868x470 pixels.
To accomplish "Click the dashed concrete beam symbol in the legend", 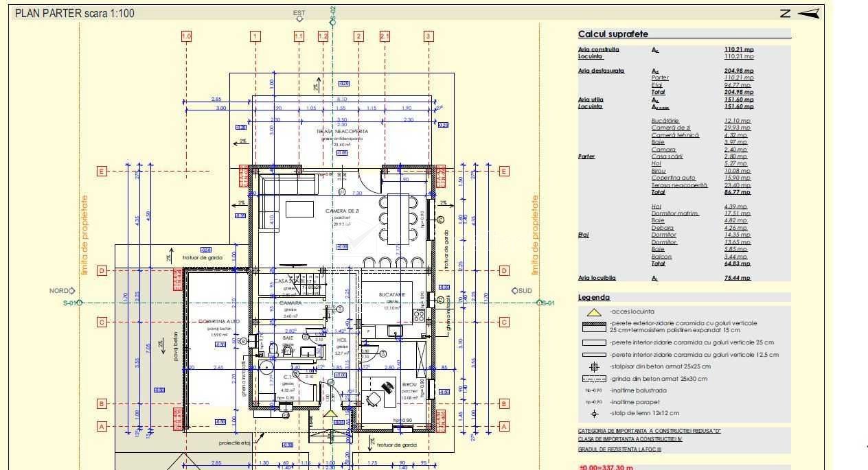I will [x=595, y=379].
